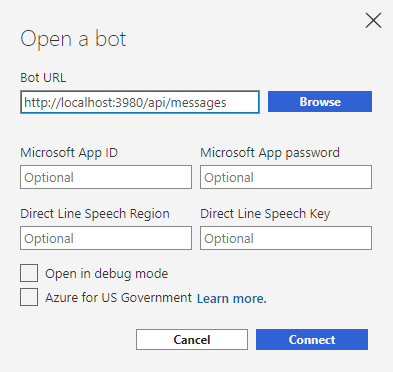Focus the Microsoft App password field

[x=286, y=177]
